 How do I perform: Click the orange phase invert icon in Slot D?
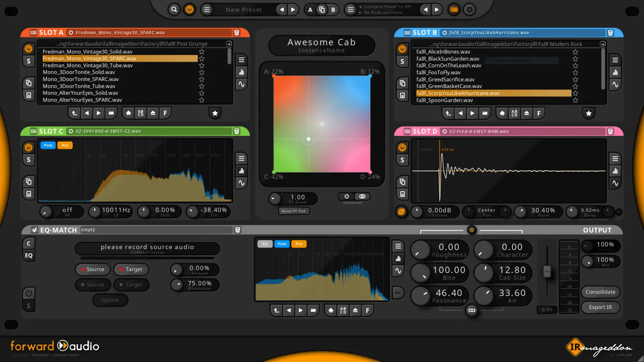click(401, 212)
